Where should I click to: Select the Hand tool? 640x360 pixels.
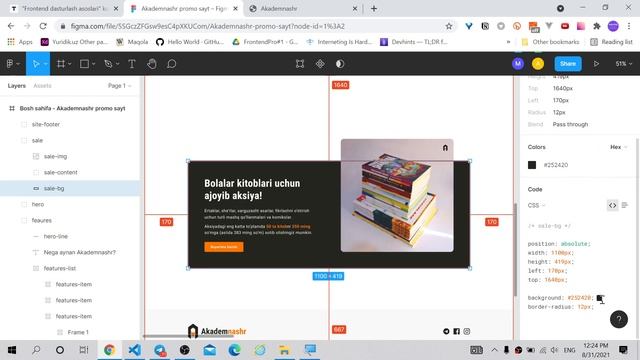pos(152,64)
